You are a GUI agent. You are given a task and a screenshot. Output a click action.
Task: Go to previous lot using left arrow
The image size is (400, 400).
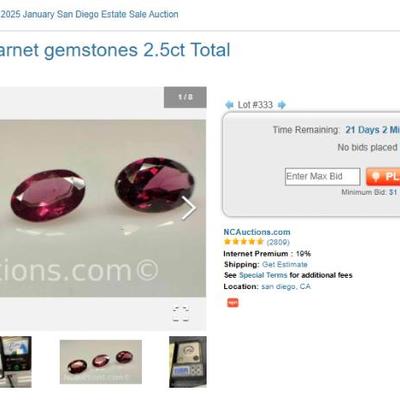coord(229,105)
